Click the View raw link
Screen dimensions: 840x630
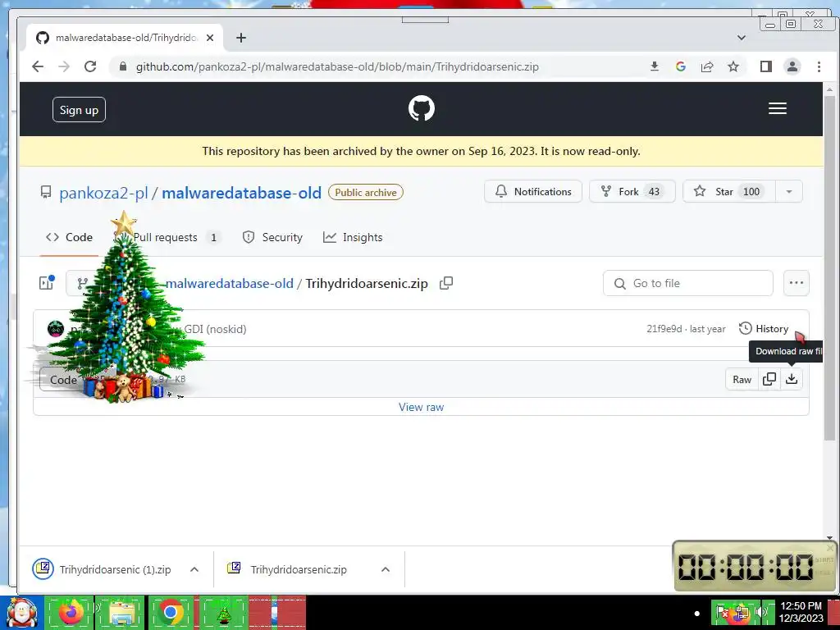point(421,407)
